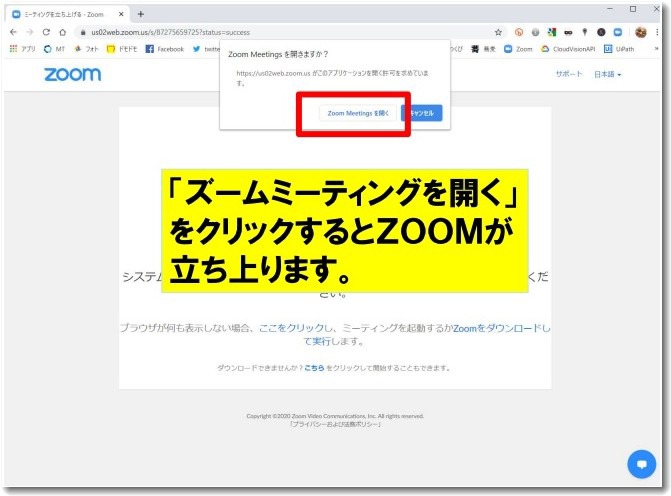The width and height of the screenshot is (671, 496).
Task: Open the MT bookmark
Action: [54, 49]
